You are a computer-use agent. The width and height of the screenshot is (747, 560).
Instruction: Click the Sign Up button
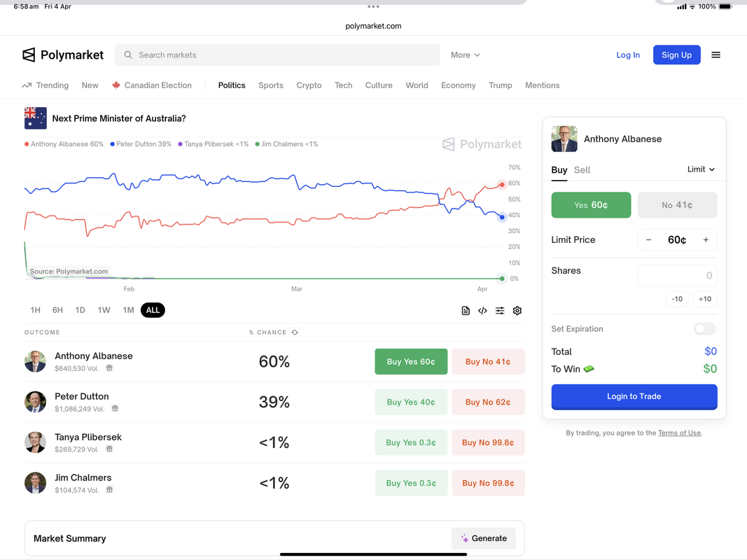[x=676, y=55]
